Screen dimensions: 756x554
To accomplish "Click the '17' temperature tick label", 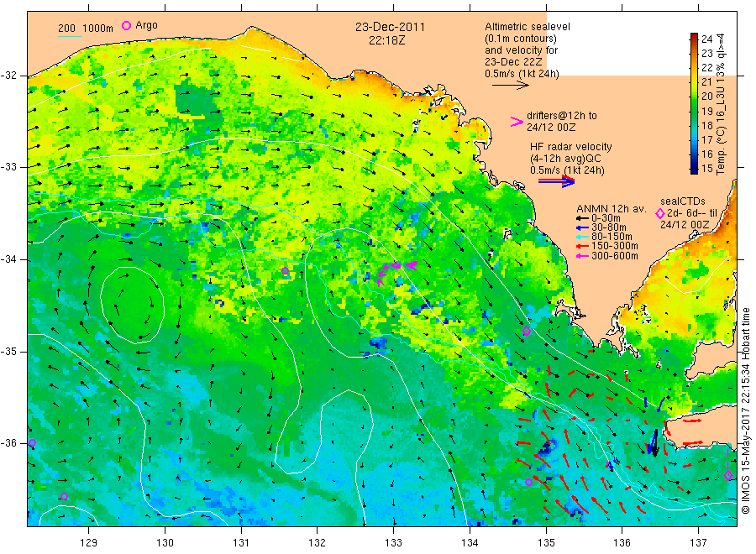I will 706,139.
